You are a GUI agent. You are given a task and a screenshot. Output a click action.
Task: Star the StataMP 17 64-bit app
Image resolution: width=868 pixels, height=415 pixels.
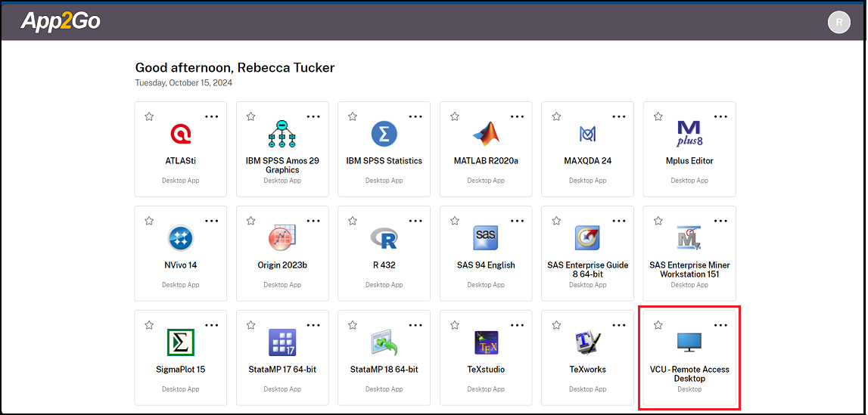(250, 325)
